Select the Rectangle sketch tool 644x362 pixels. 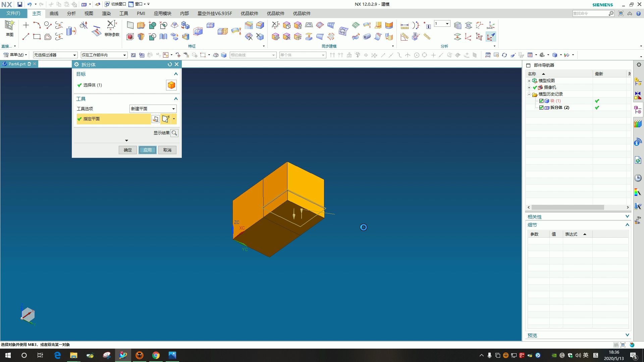37,37
